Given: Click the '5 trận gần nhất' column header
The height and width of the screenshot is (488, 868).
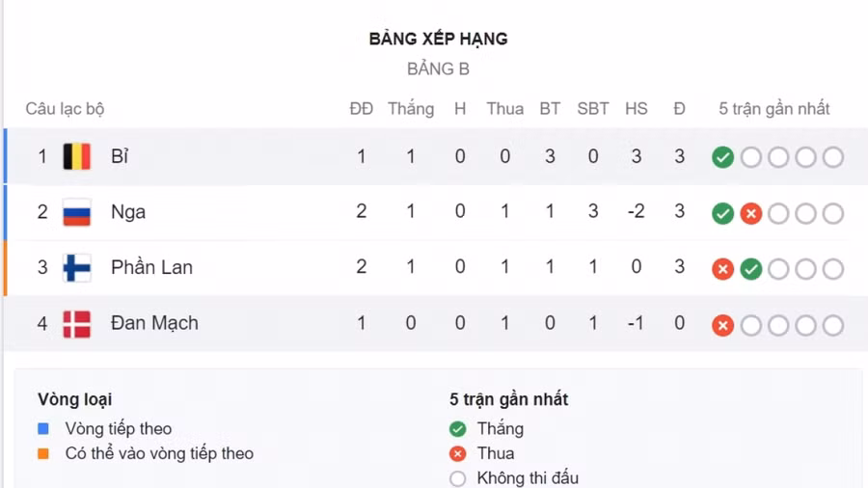Looking at the screenshot, I should coord(774,109).
